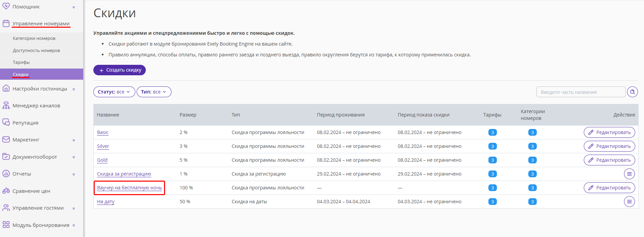Click the Репутация chat icon
The height and width of the screenshot is (237, 644).
(x=6, y=123)
